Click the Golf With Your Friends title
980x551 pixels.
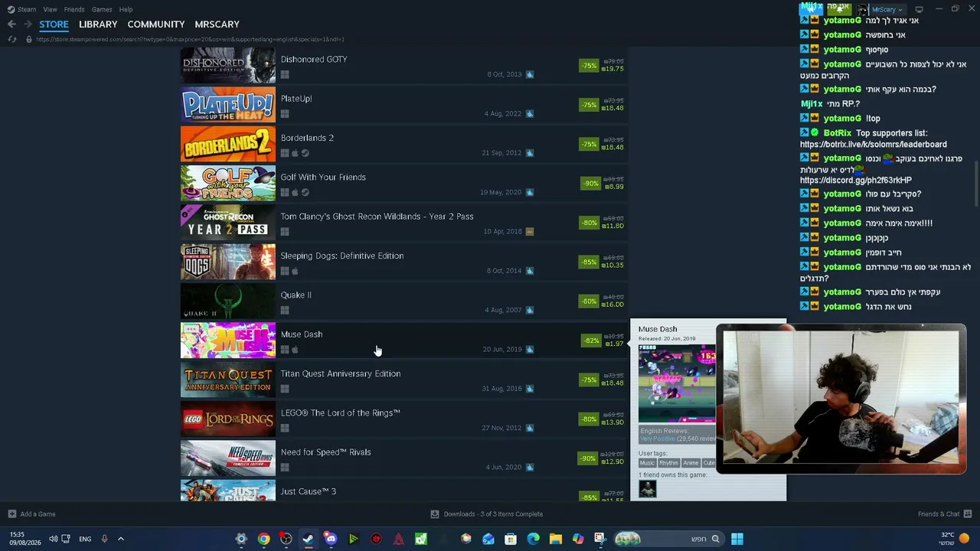pyautogui.click(x=323, y=177)
